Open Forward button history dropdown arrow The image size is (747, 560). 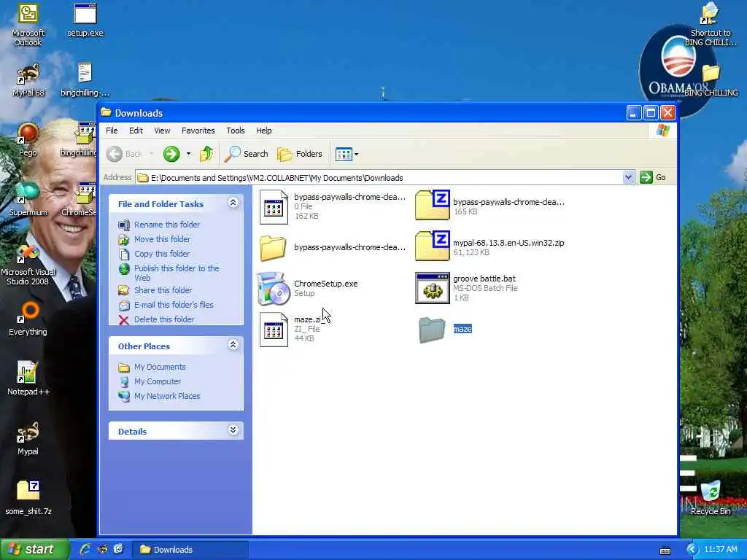[189, 154]
